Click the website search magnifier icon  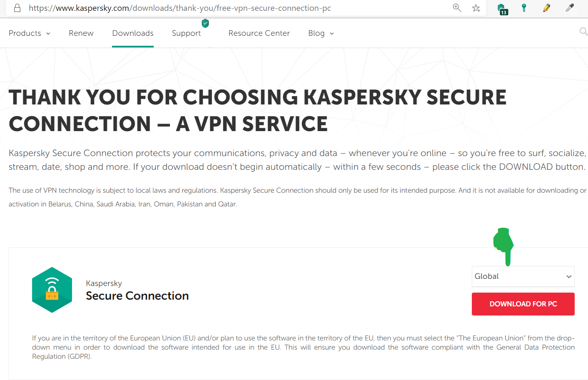point(583,32)
